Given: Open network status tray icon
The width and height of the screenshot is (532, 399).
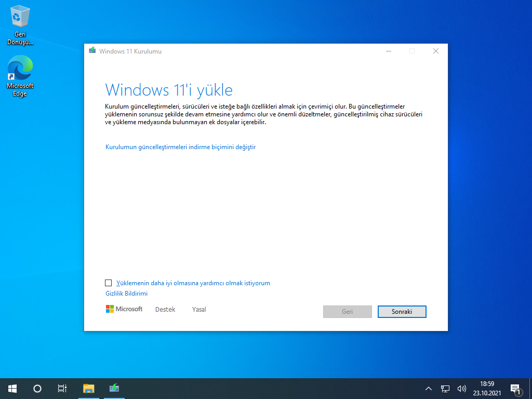Looking at the screenshot, I should 445,389.
